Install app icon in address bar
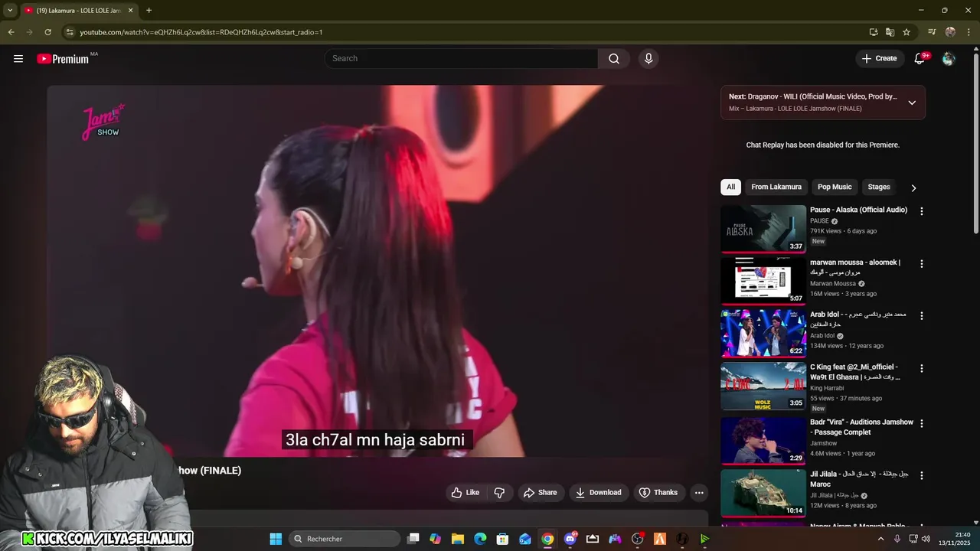Viewport: 980px width, 551px height. [x=874, y=32]
